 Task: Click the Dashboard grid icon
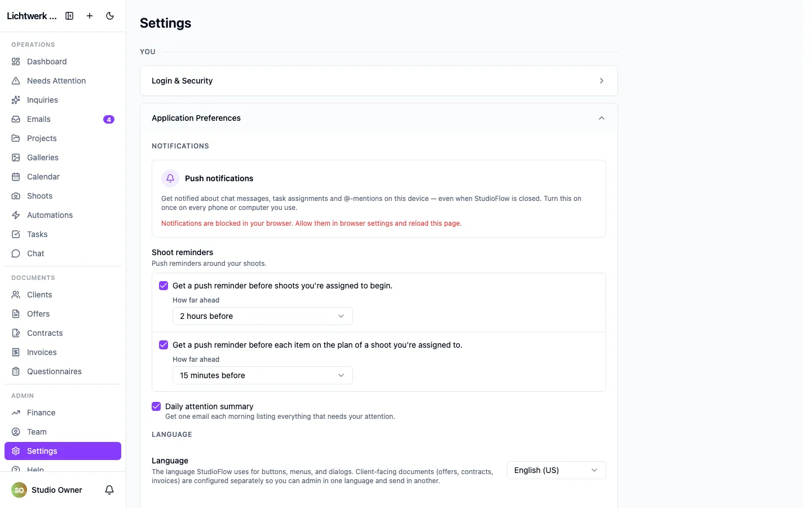16,62
